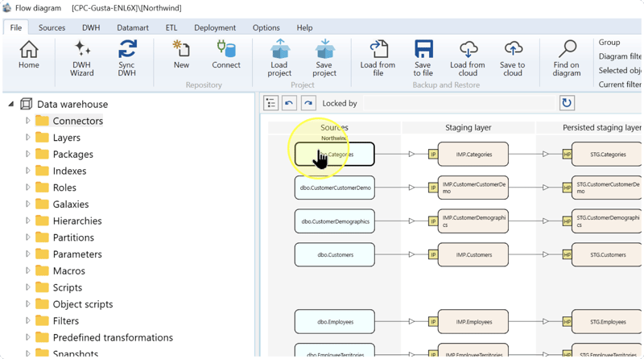Open the Help tab
Image resolution: width=644 pixels, height=359 pixels.
pos(304,27)
